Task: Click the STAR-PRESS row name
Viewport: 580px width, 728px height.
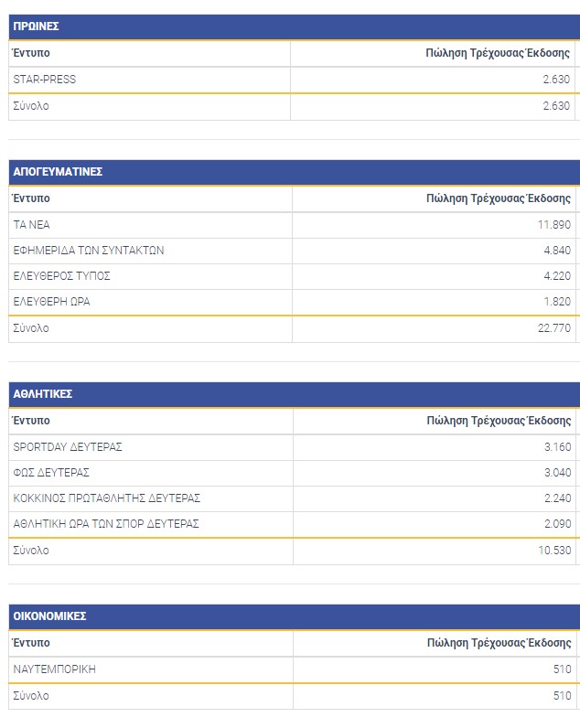Action: tap(45, 80)
